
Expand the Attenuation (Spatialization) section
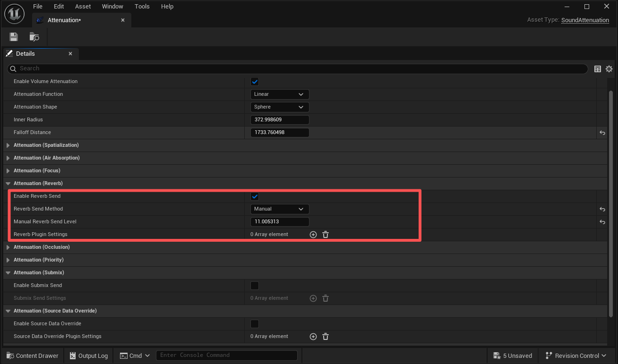click(46, 145)
